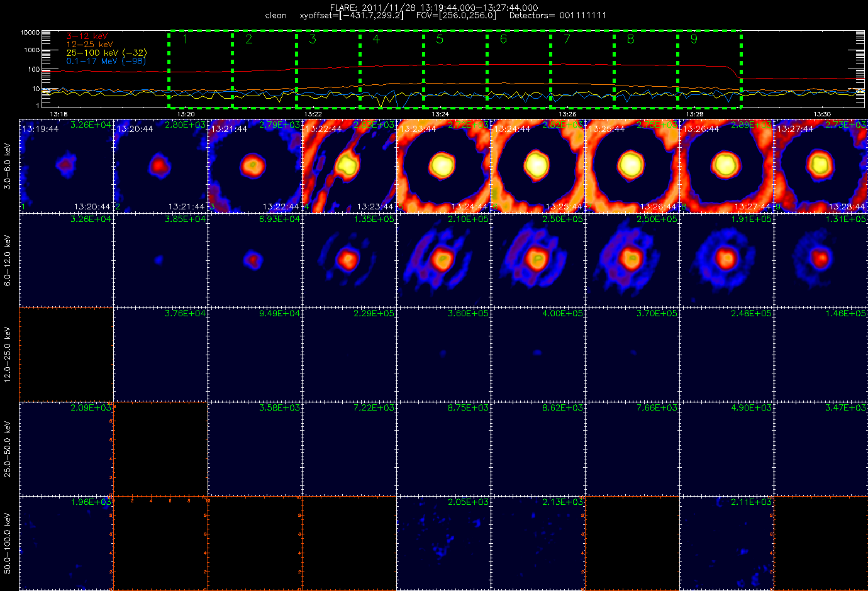868x591 pixels.
Task: Open the 6-12 keV image labeled 1.35E+05
Action: click(x=349, y=260)
